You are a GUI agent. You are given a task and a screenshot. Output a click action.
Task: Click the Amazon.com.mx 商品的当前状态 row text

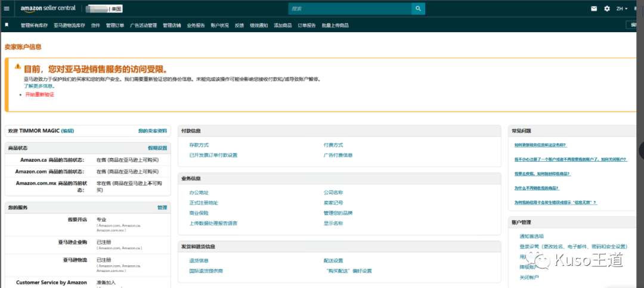(x=50, y=187)
